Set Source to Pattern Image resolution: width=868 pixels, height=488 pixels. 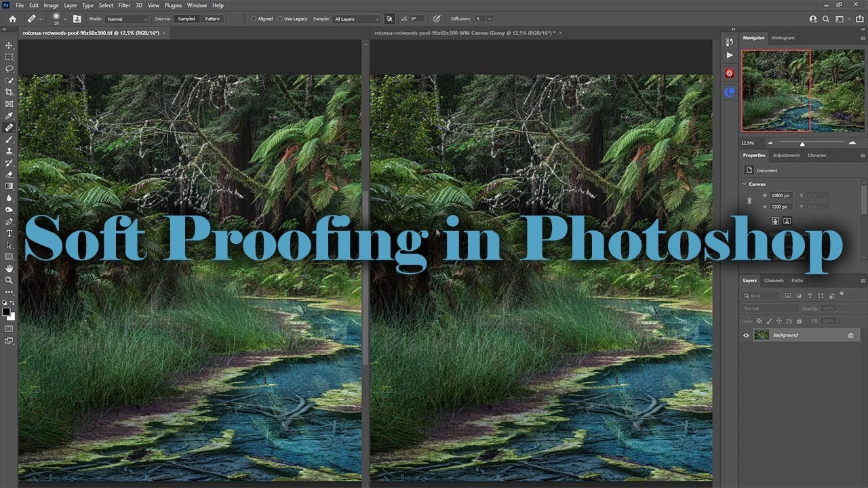point(212,19)
